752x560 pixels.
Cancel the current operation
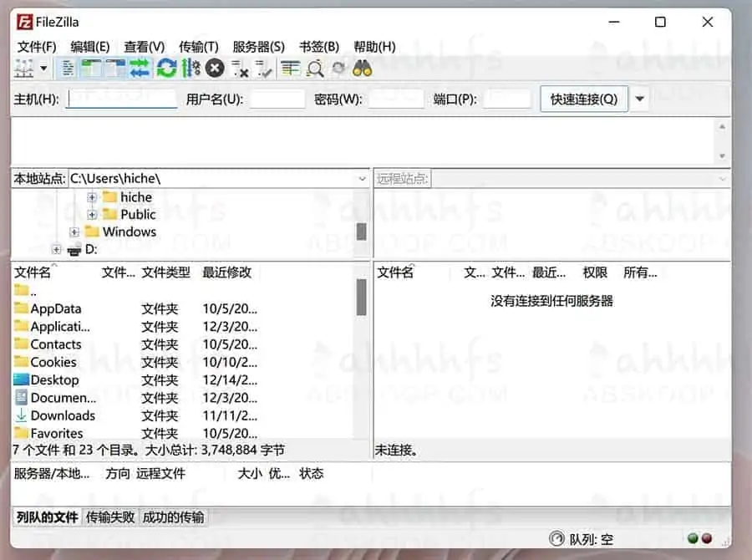[214, 68]
